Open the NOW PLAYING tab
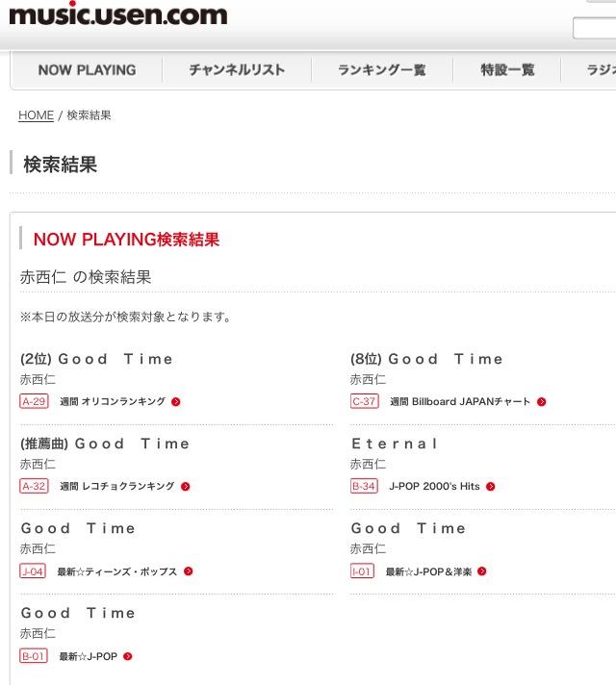 [x=87, y=70]
